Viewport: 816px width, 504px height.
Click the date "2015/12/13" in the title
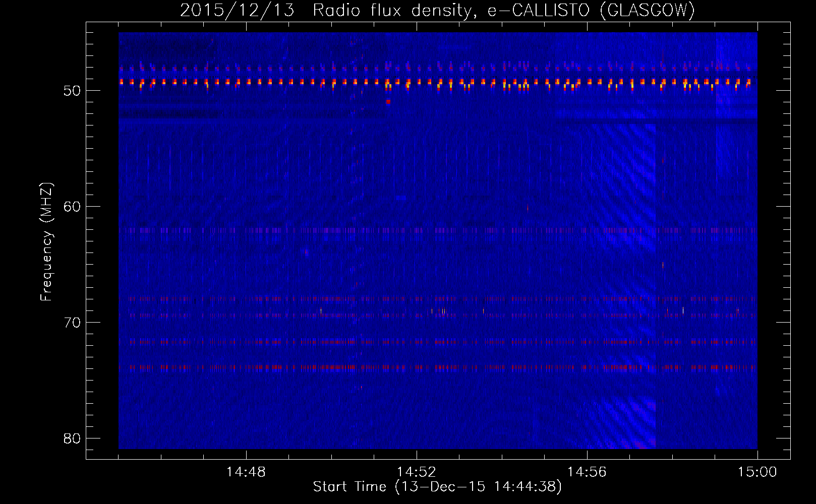pyautogui.click(x=237, y=10)
